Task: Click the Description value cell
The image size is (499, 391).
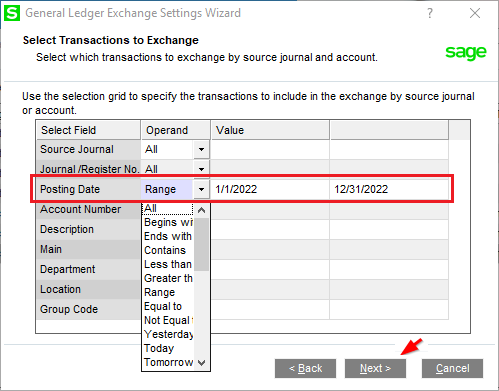Action: [x=270, y=229]
